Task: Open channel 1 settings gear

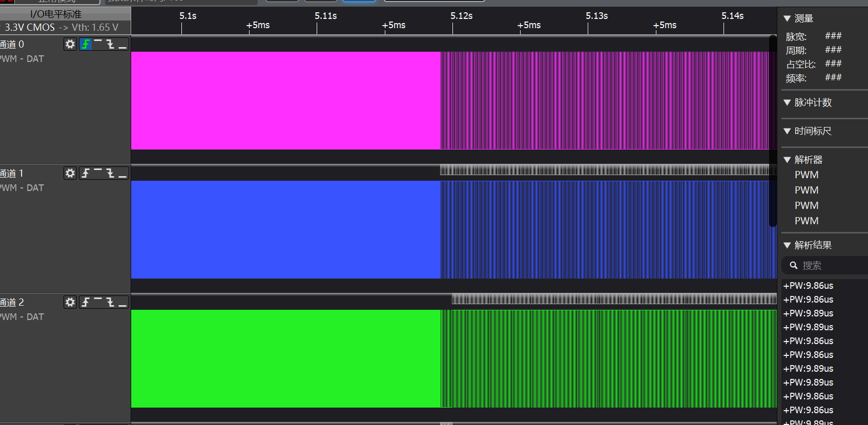Action: pyautogui.click(x=70, y=174)
